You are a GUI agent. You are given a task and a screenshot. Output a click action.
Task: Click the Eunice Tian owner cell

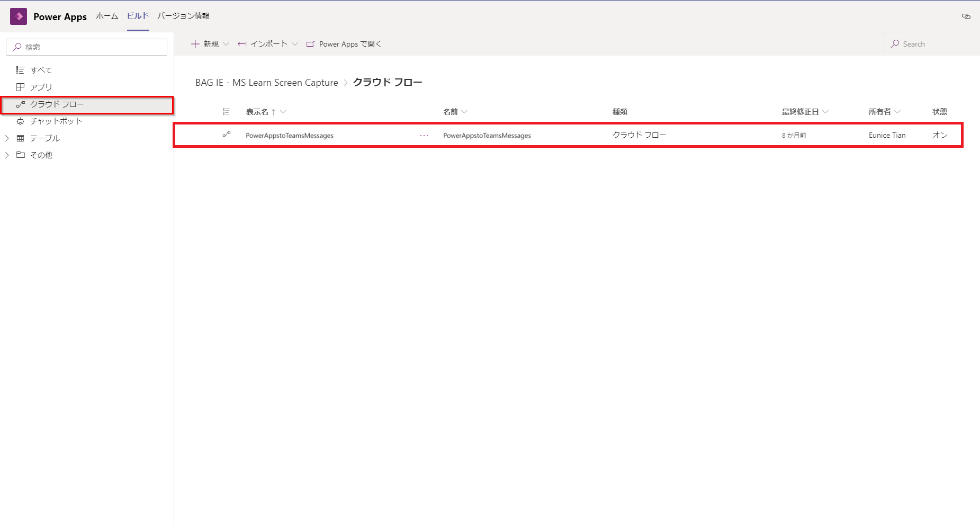click(887, 135)
